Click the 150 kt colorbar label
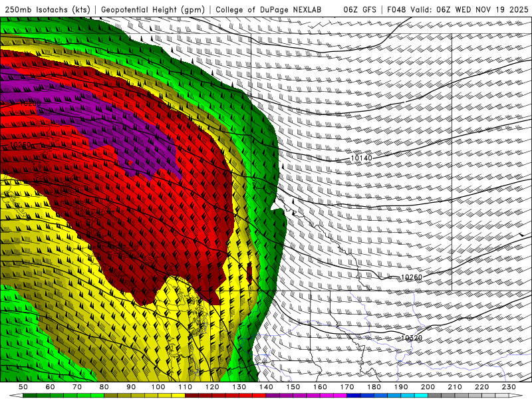Screen dimensions: 532x399 293,387
